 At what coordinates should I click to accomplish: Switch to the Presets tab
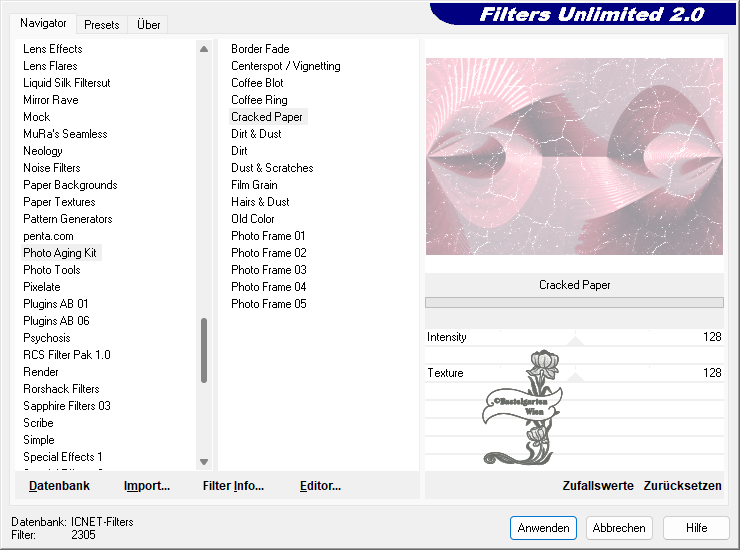click(101, 25)
